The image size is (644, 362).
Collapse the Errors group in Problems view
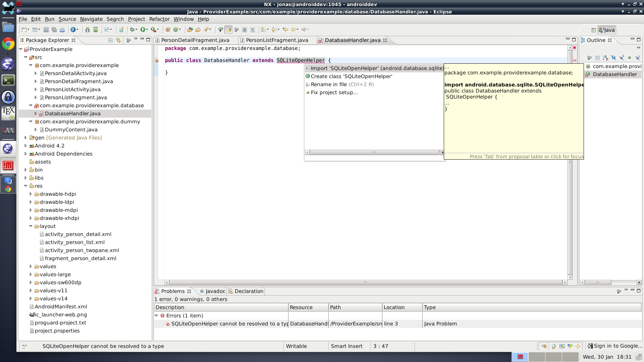(x=156, y=316)
